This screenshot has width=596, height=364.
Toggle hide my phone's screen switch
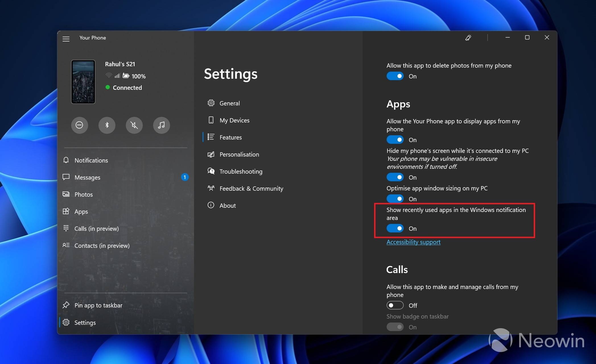tap(395, 177)
